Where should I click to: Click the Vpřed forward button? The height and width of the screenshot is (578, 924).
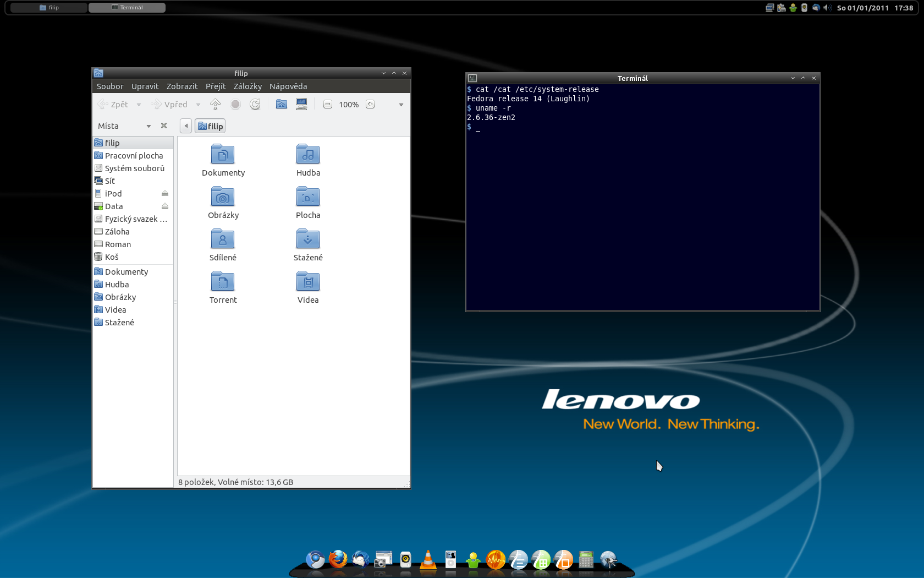169,104
